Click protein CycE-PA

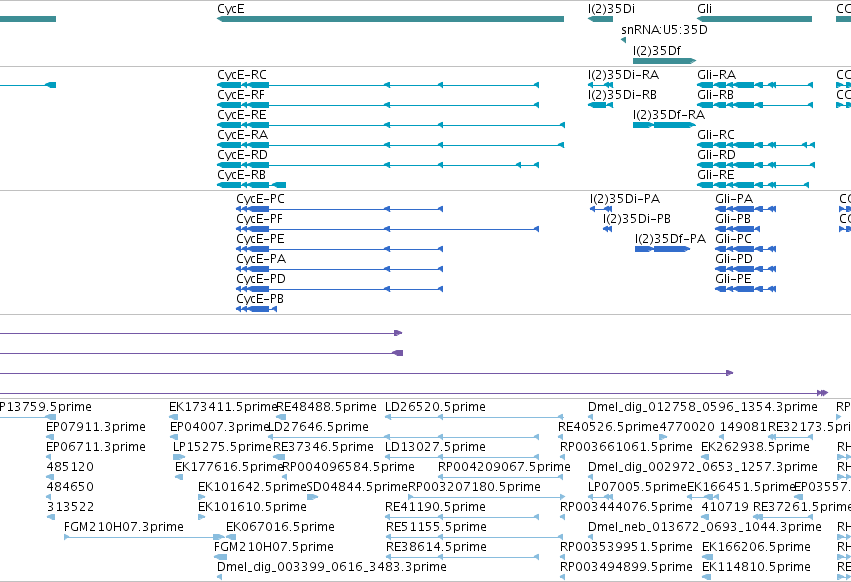340,269
